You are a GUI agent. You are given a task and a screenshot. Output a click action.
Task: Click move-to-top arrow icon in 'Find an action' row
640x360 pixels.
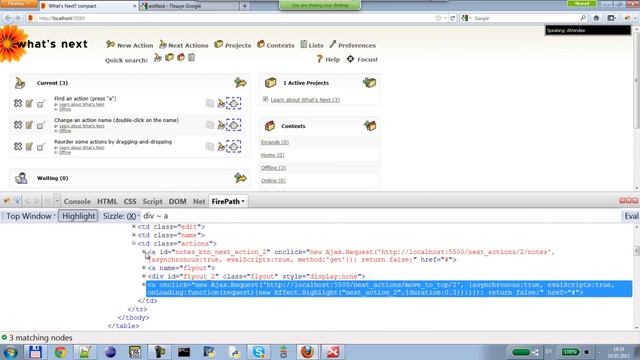233,103
